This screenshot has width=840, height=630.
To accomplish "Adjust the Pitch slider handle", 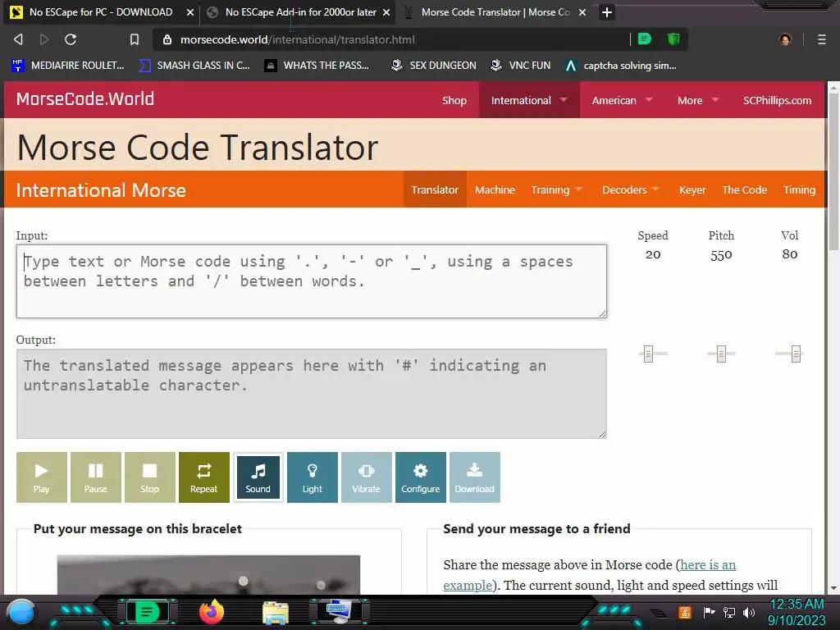I will [x=721, y=354].
